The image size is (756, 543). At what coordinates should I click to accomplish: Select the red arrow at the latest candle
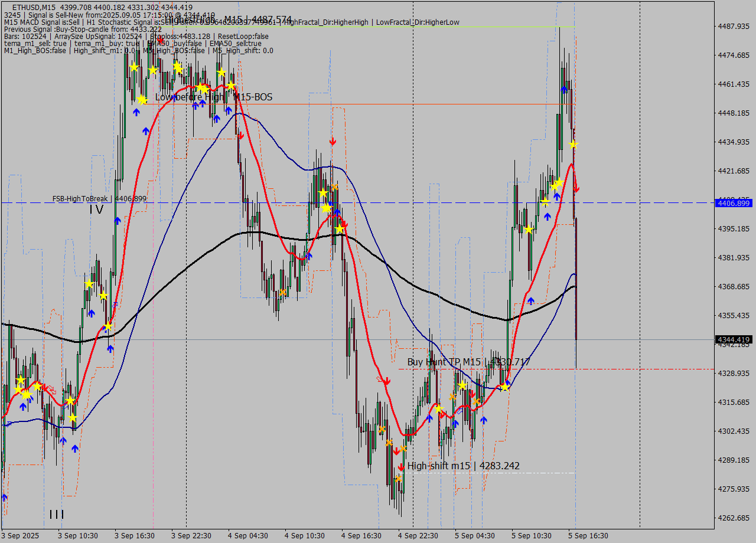tap(577, 189)
